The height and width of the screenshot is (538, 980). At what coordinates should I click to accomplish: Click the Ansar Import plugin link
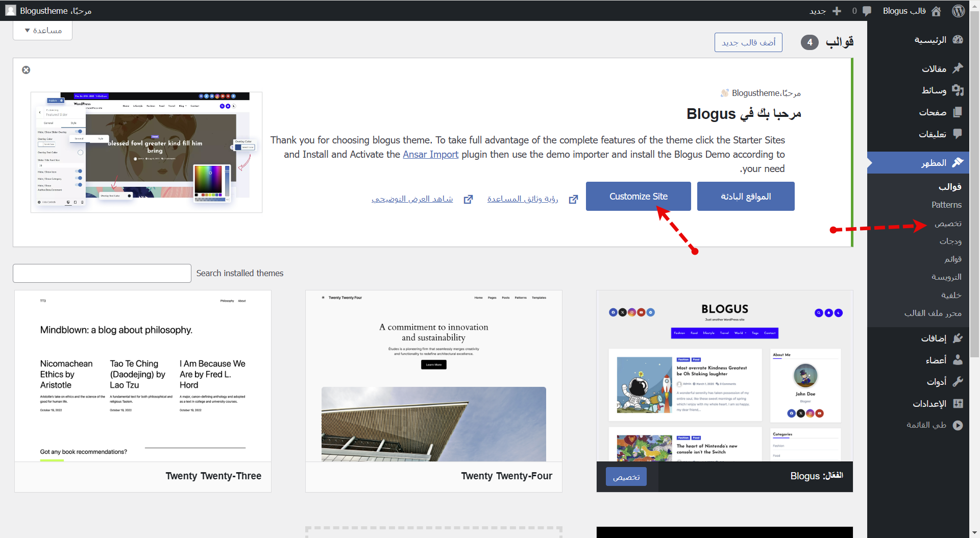[430, 154]
